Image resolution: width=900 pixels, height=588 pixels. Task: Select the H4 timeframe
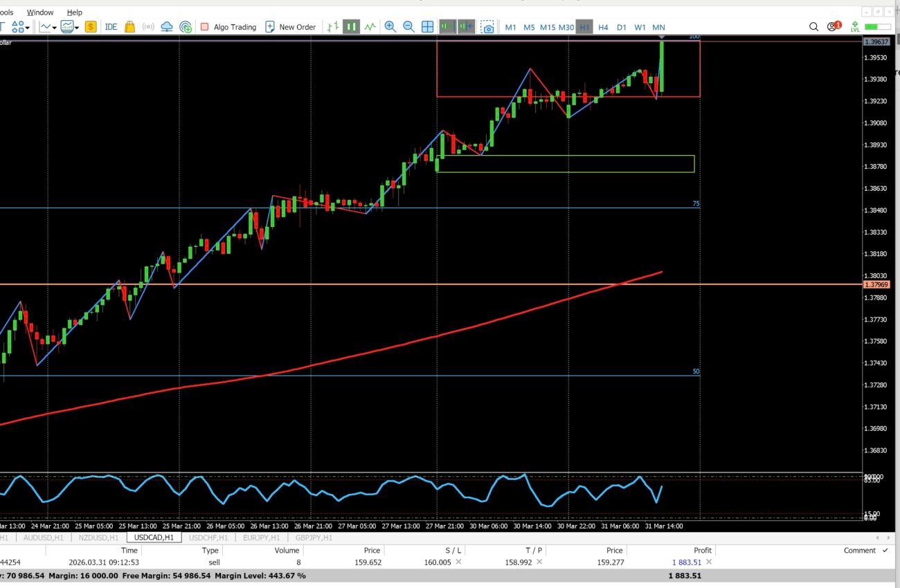click(x=603, y=27)
